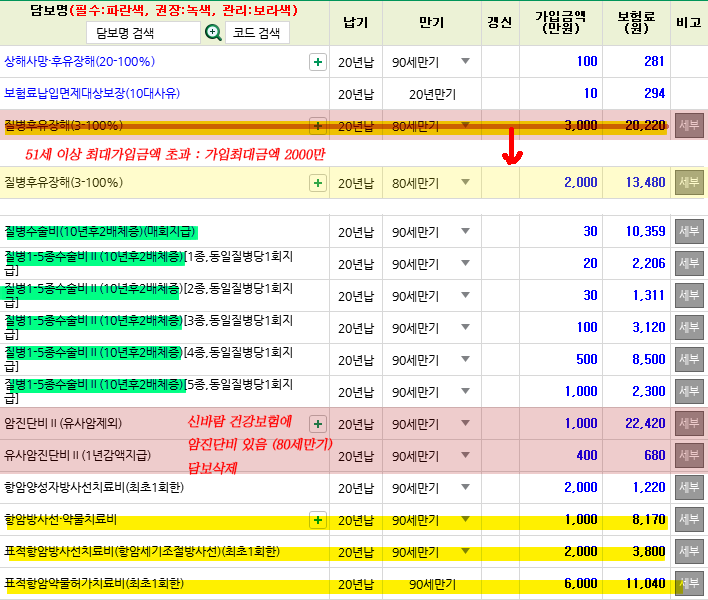
Task: Click 유사암진단비Ⅱ(1년감액지급) coverage name
Action: (x=77, y=456)
